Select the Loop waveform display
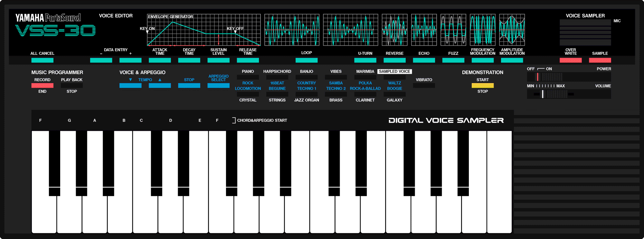The height and width of the screenshot is (239, 644). (x=292, y=30)
